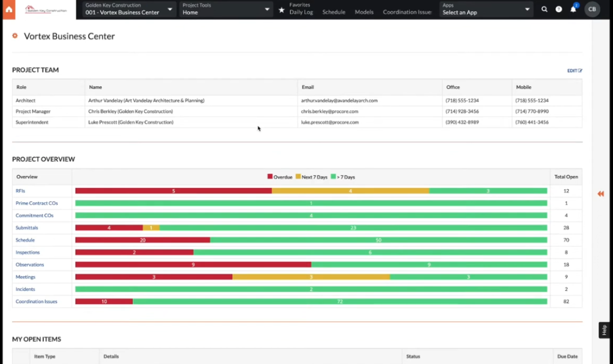Click the Coordination Issues total 82
613x364 pixels.
(x=566, y=302)
